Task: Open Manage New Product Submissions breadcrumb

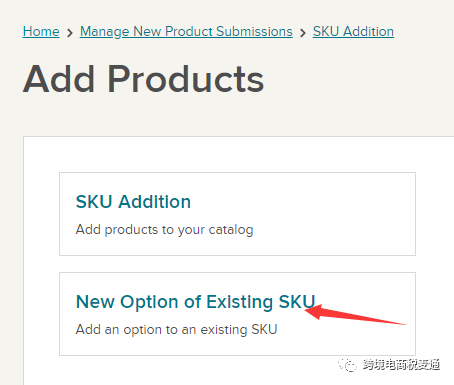Action: coord(186,32)
